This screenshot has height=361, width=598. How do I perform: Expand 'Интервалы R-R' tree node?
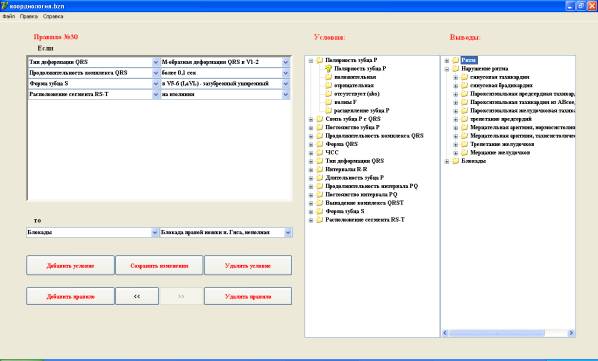tap(311, 170)
